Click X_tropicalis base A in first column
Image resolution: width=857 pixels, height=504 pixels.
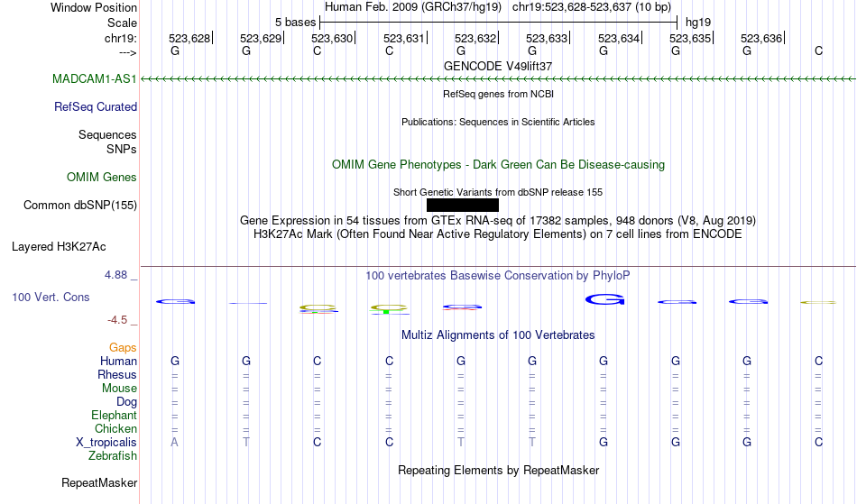point(174,443)
